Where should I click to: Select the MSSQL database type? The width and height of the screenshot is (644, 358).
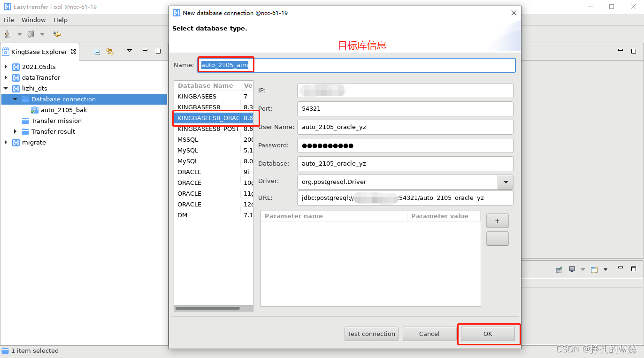214,139
